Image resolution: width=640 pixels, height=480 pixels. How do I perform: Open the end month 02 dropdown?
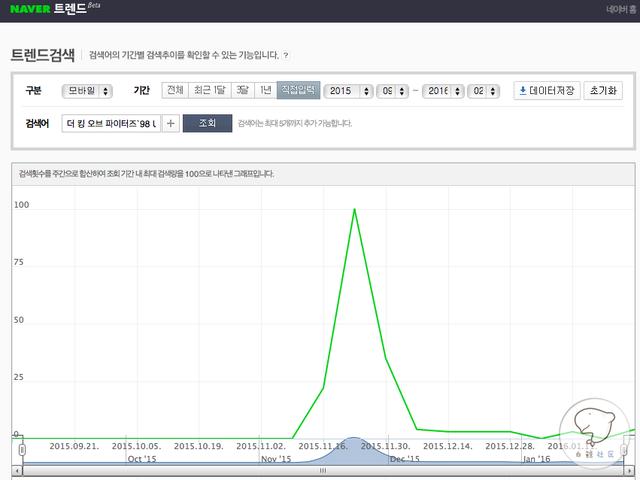(482, 90)
